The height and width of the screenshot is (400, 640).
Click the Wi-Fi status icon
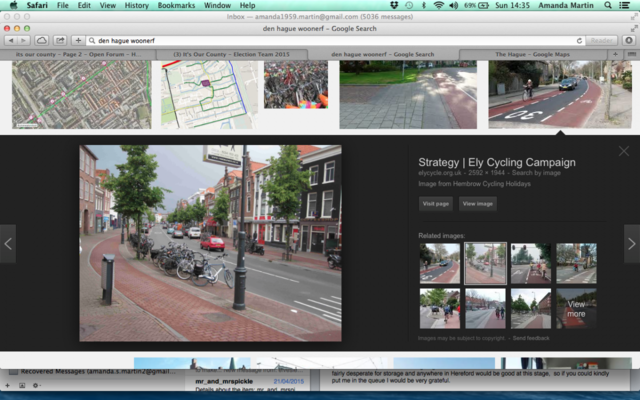(437, 5)
